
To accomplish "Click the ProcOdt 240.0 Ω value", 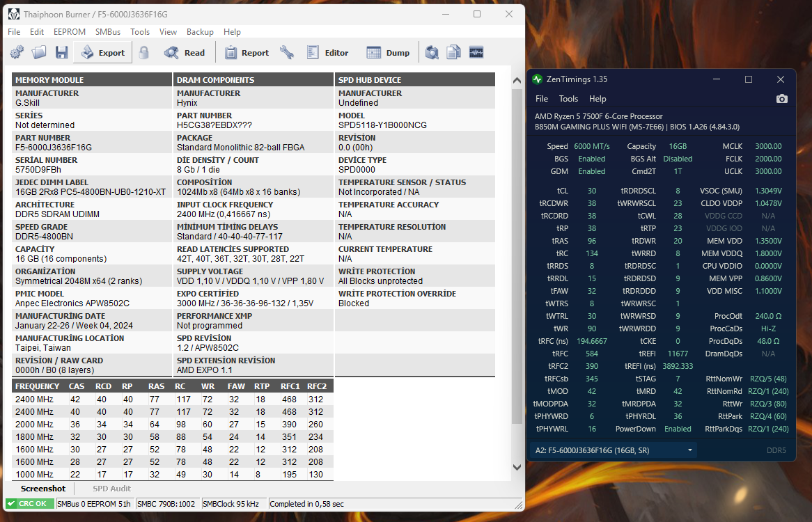I will coord(768,316).
